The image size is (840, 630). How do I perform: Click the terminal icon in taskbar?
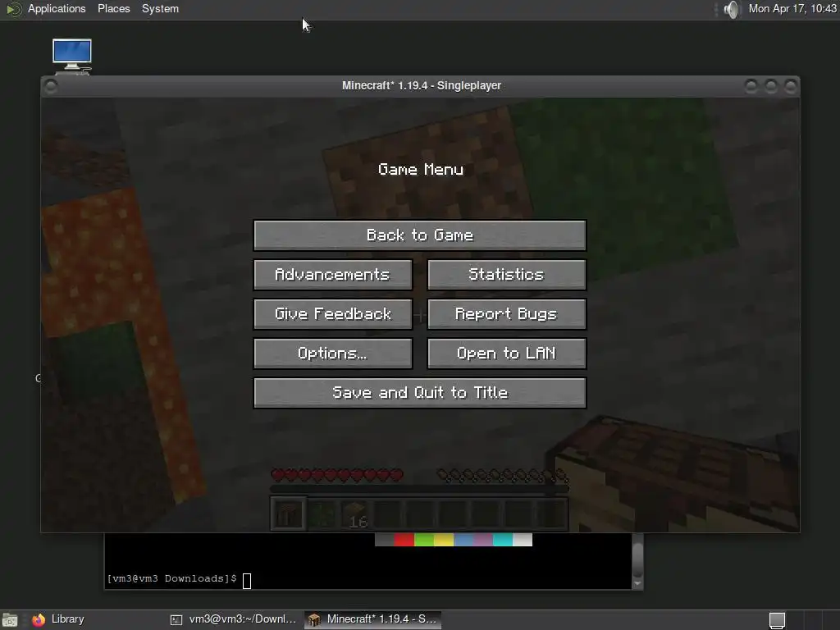click(x=176, y=620)
